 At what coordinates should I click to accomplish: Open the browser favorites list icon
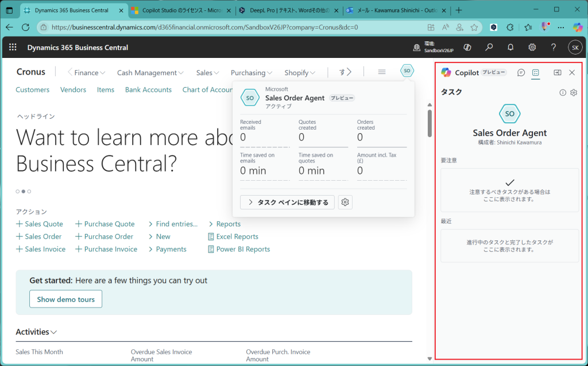528,27
